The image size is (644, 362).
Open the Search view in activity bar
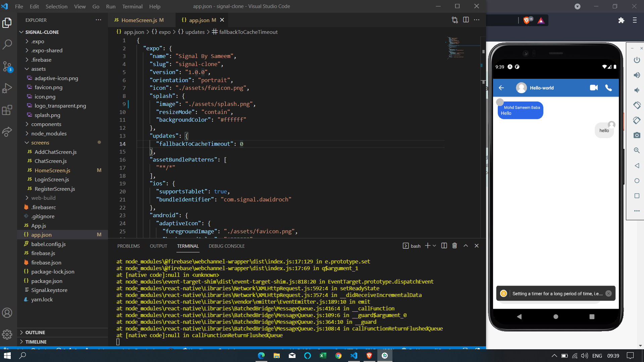point(7,44)
